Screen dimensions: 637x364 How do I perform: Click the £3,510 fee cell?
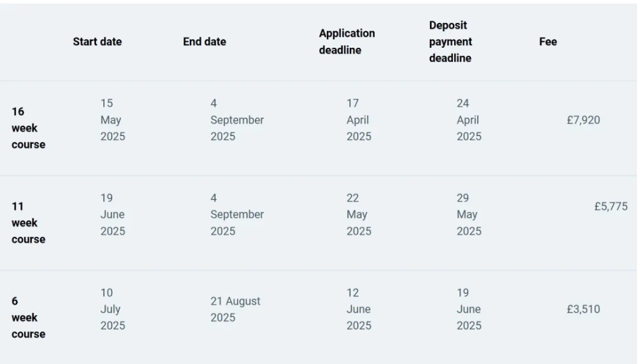tap(583, 309)
